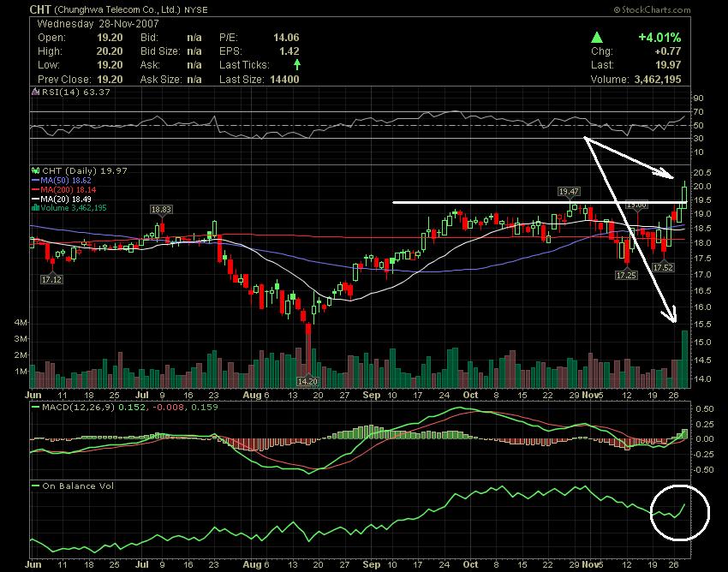
Task: Click the Open value 19.20
Action: tap(110, 38)
